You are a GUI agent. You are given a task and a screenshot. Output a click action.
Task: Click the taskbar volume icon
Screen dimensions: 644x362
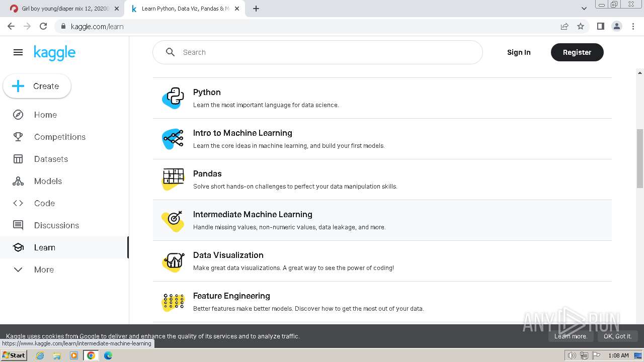tap(572, 355)
